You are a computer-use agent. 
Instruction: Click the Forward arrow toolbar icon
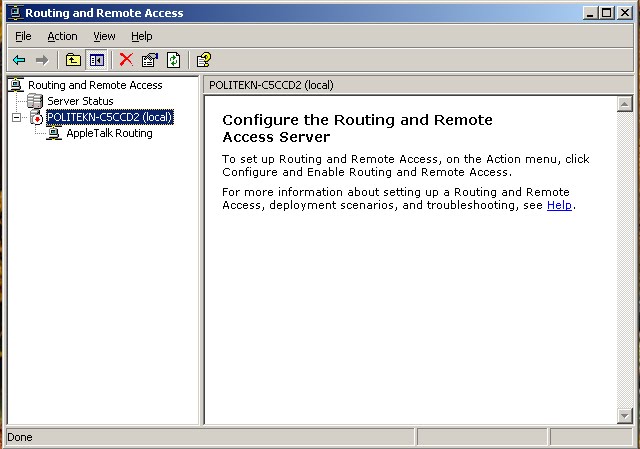click(x=42, y=60)
